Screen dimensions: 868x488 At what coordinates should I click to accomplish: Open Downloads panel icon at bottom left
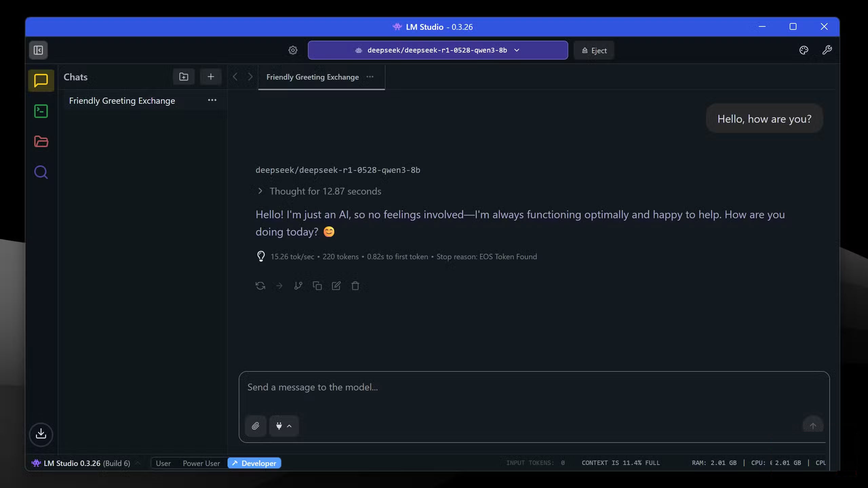click(41, 434)
